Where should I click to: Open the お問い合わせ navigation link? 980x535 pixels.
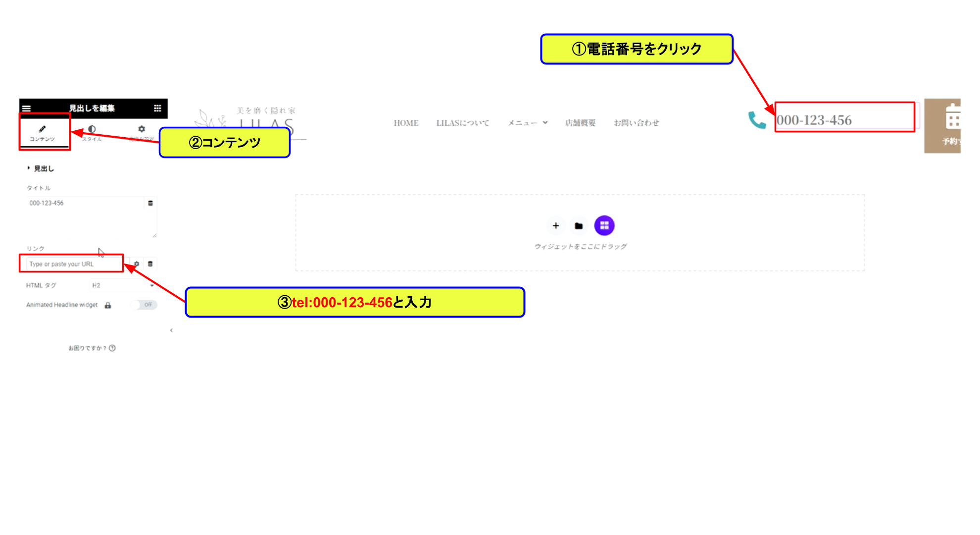637,123
